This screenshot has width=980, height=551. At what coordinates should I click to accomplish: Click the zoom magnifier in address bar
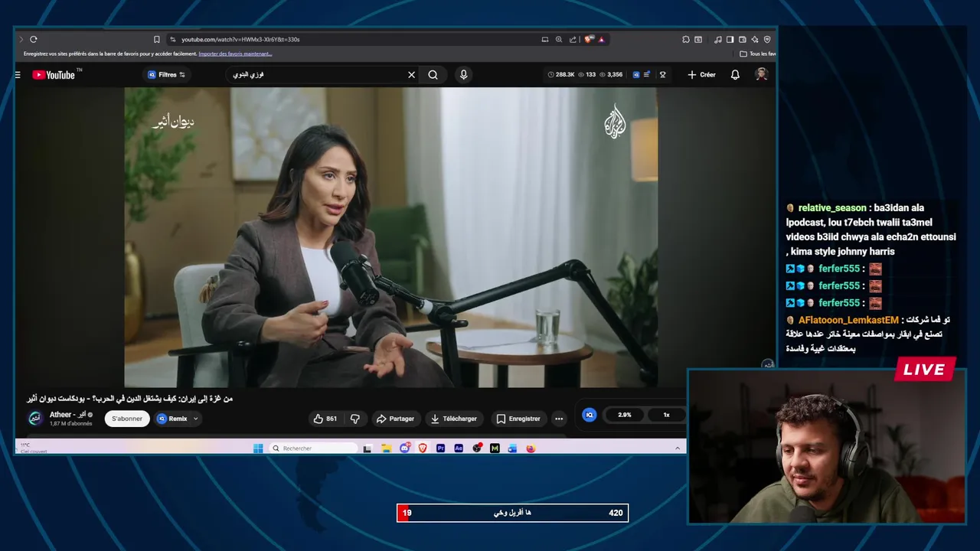point(559,39)
